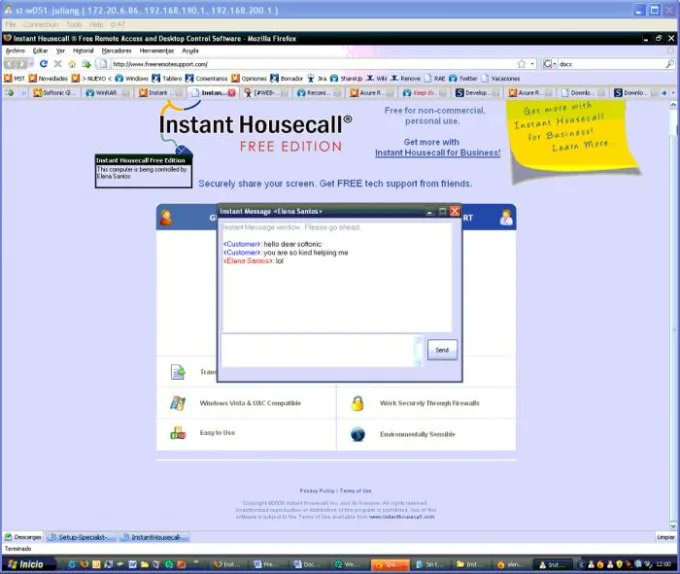Click the file transfer document icon
The width and height of the screenshot is (680, 574).
[178, 372]
